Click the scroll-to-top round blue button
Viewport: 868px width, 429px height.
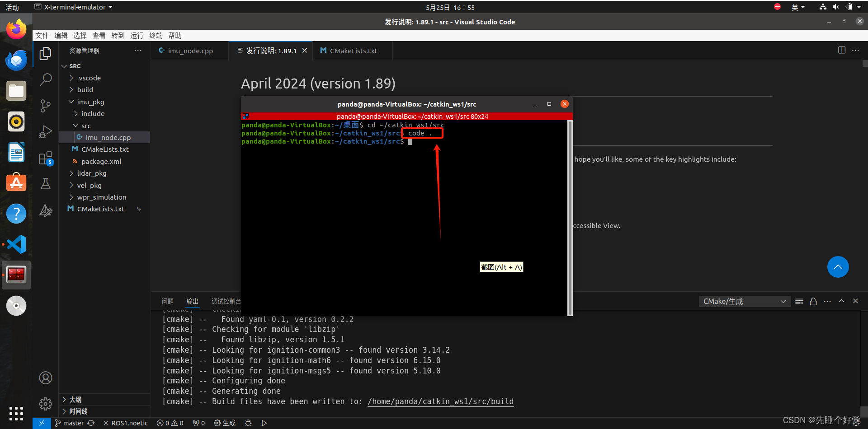(x=838, y=267)
